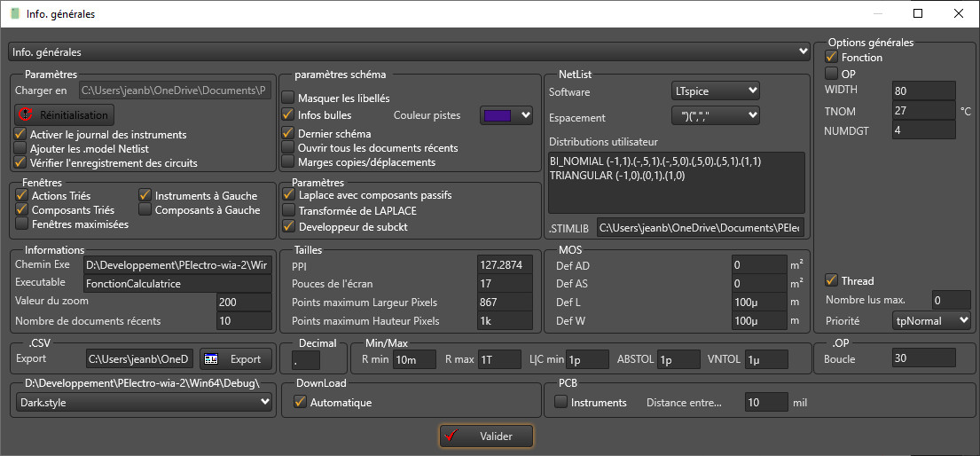This screenshot has width=980, height=456.
Task: Enable Fenêtres maximisées option
Action: point(22,224)
